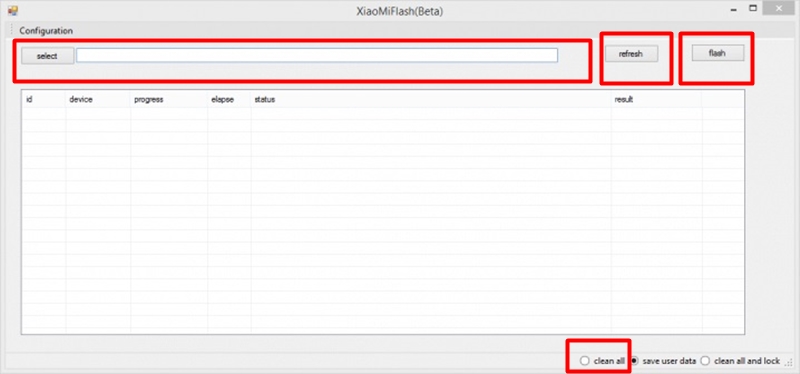Maximize the XiaoMiFlash window
This screenshot has height=374, width=800.
pyautogui.click(x=753, y=8)
